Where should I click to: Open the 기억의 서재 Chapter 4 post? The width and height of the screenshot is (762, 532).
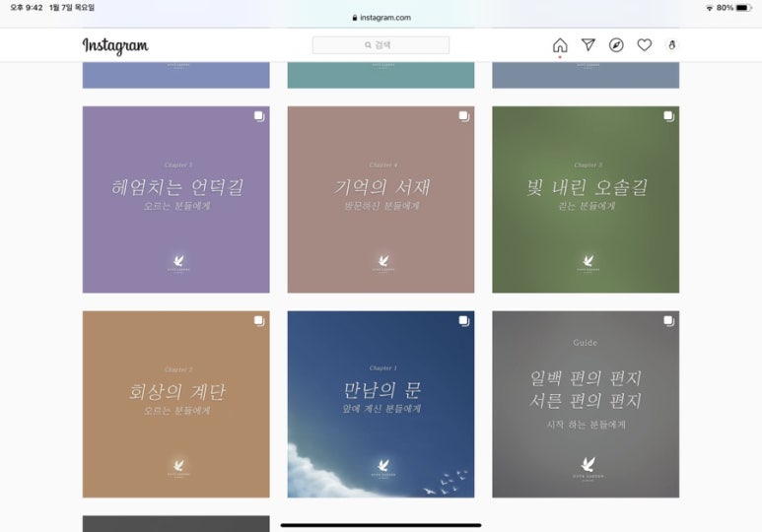point(381,200)
